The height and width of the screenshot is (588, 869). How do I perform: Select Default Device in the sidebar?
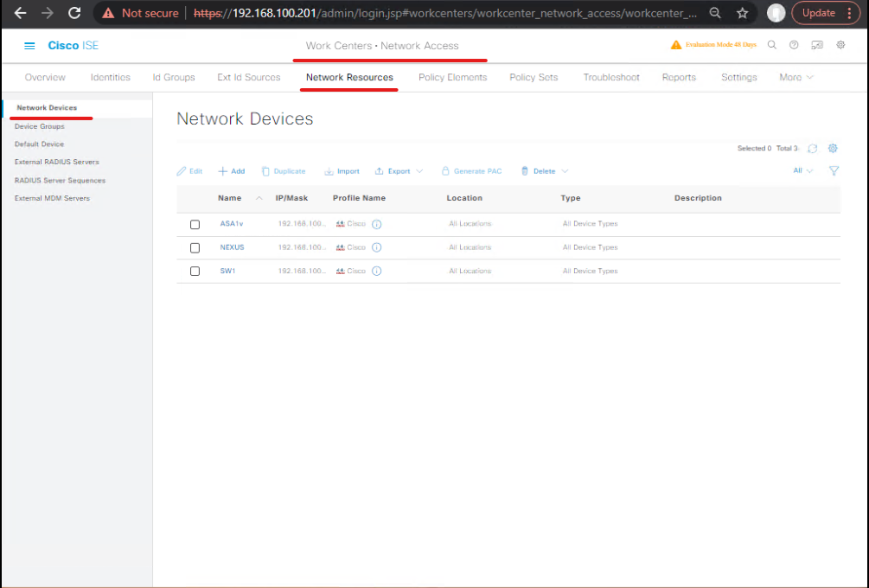40,144
